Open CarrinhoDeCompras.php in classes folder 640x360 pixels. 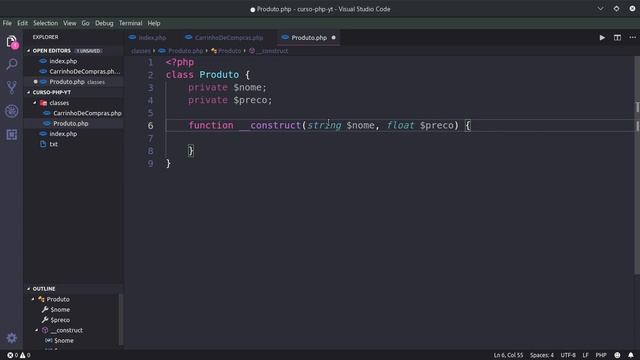pyautogui.click(x=87, y=113)
